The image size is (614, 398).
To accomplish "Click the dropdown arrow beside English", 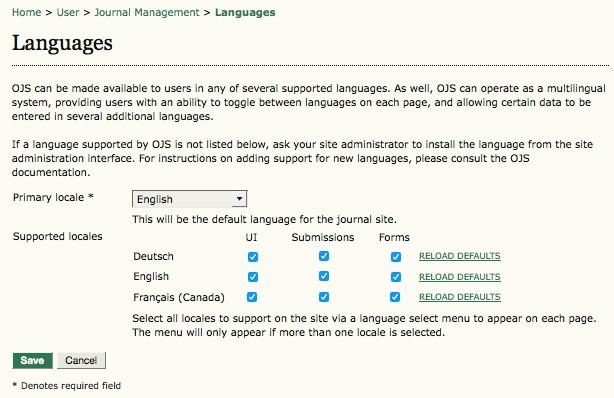I will click(239, 199).
